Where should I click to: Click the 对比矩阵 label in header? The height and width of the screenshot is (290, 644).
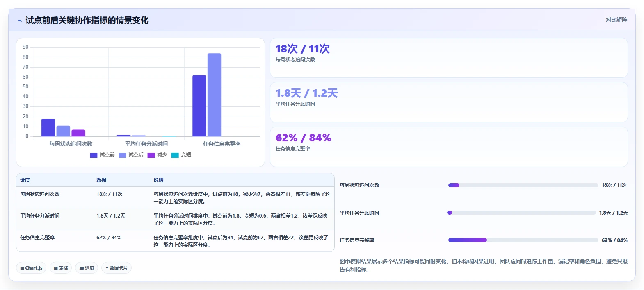coord(616,20)
